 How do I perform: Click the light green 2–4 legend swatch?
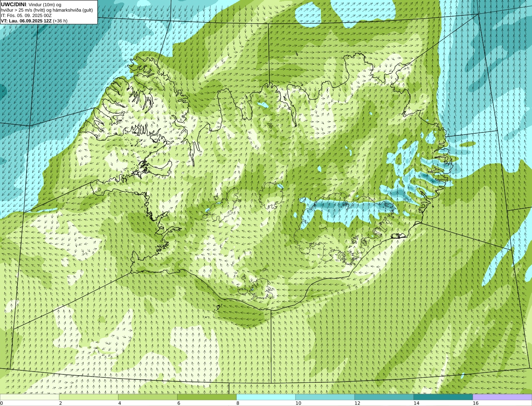pos(89,397)
